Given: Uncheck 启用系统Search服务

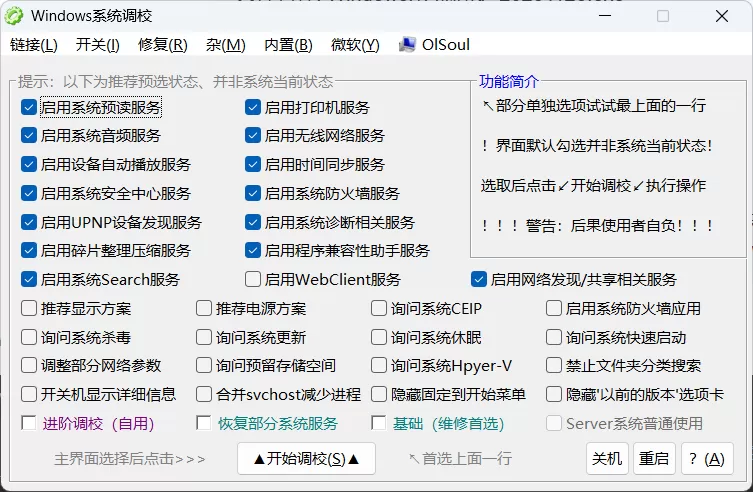Looking at the screenshot, I should pos(29,279).
